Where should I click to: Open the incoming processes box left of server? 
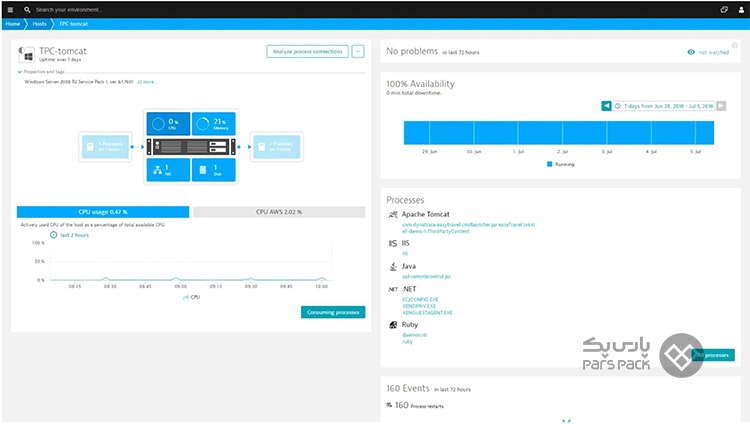coord(105,147)
